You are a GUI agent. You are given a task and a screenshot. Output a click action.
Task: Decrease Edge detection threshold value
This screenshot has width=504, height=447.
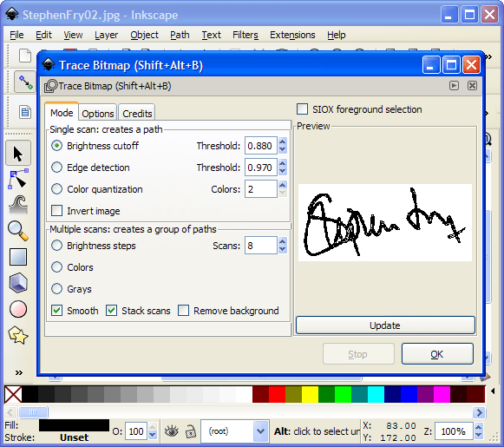(283, 171)
